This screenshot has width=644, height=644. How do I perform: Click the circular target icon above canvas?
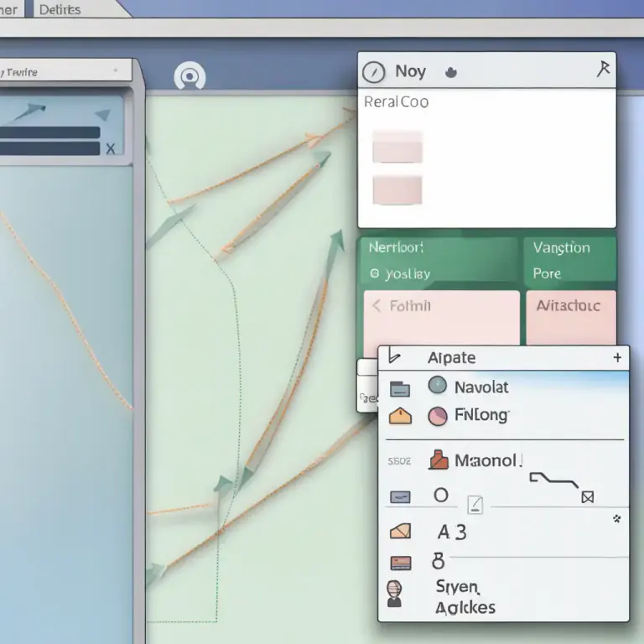pyautogui.click(x=190, y=76)
